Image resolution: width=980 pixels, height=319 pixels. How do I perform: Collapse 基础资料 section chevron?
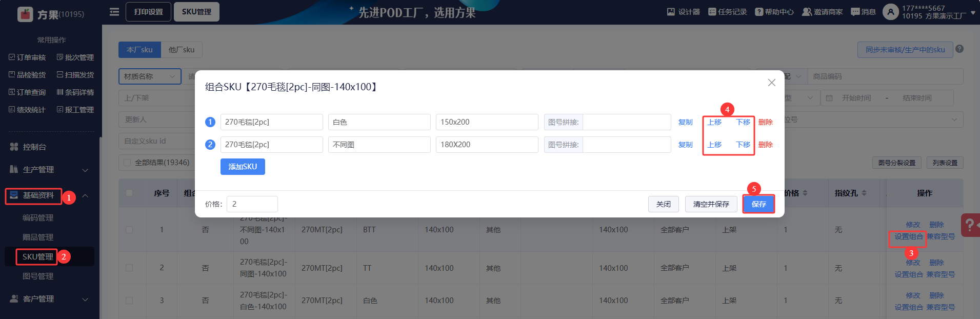click(x=85, y=195)
